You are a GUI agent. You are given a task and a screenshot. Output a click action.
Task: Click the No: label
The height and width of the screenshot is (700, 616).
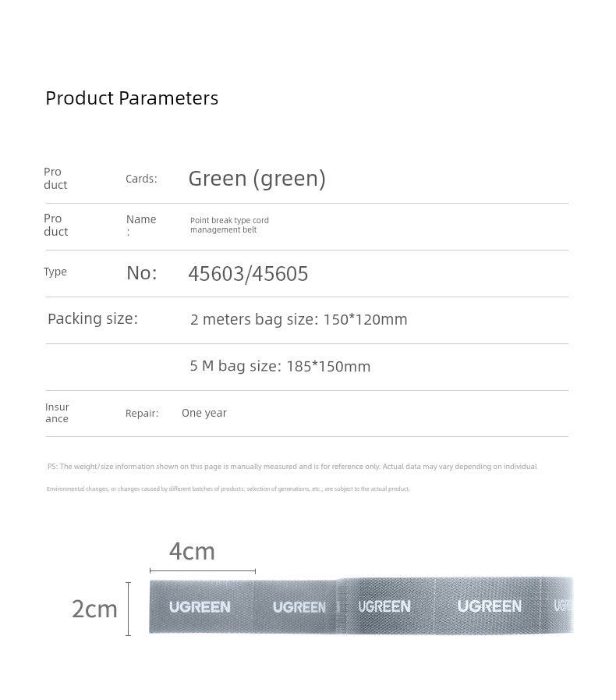142,273
